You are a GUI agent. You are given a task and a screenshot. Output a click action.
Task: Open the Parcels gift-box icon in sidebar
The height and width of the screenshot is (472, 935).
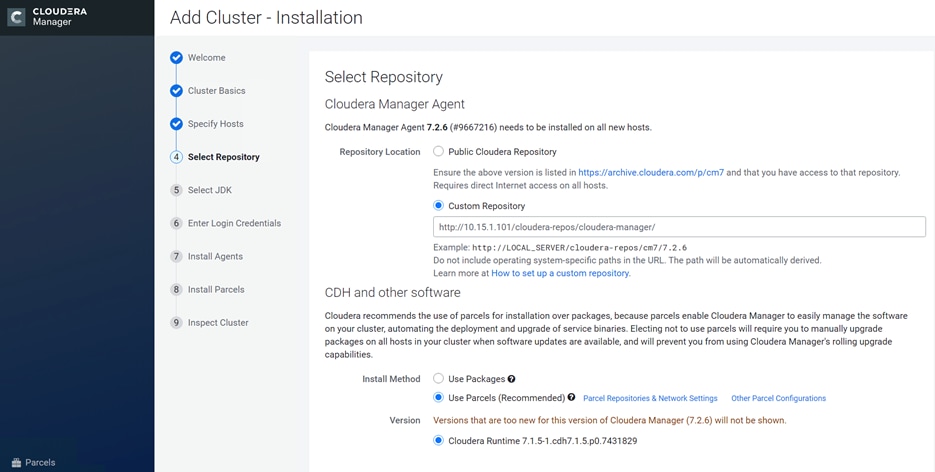(x=16, y=462)
